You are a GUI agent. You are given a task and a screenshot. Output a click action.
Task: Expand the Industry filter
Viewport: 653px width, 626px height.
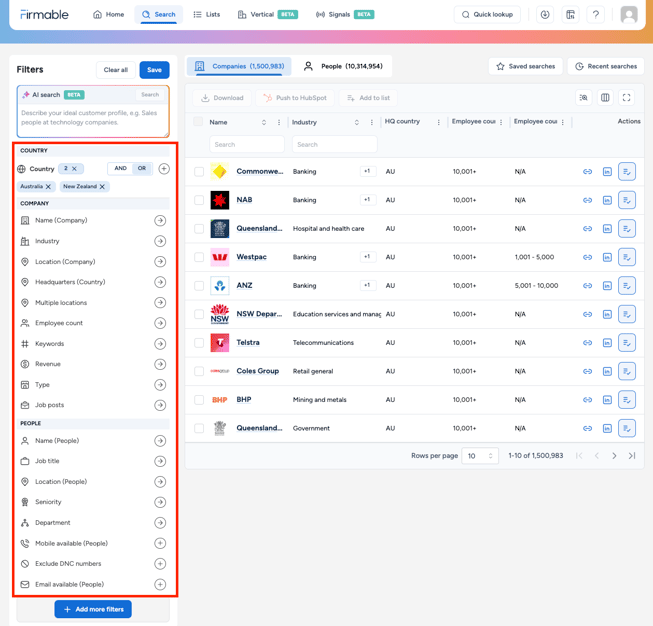tap(160, 241)
